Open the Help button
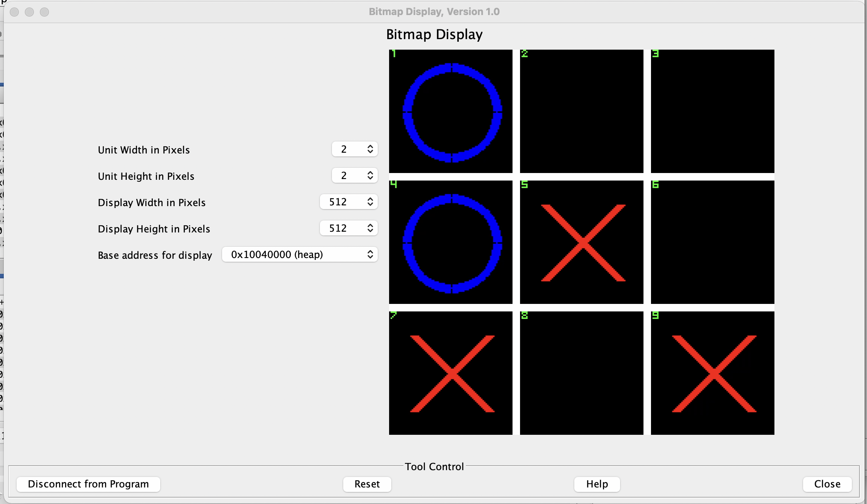867x504 pixels. coord(597,484)
